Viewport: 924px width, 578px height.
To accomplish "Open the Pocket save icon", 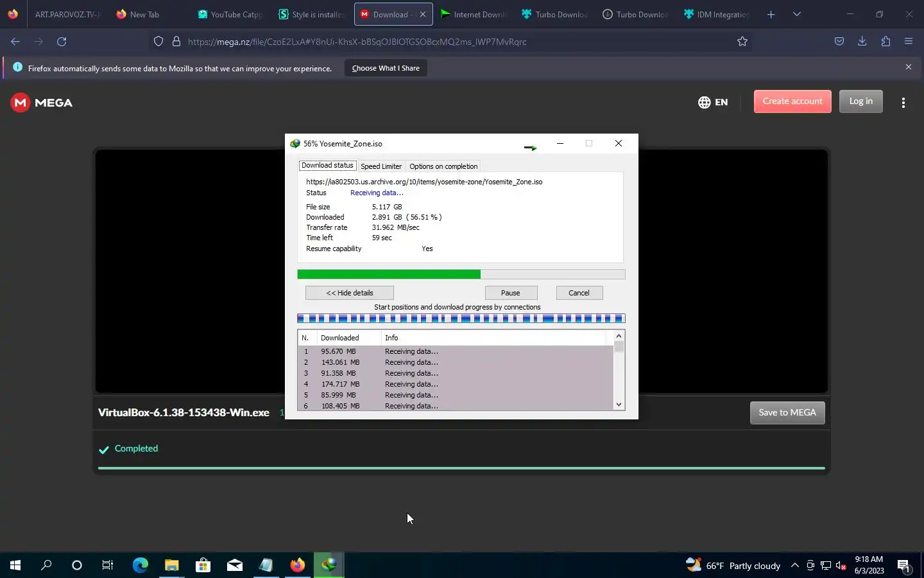I will click(x=839, y=42).
